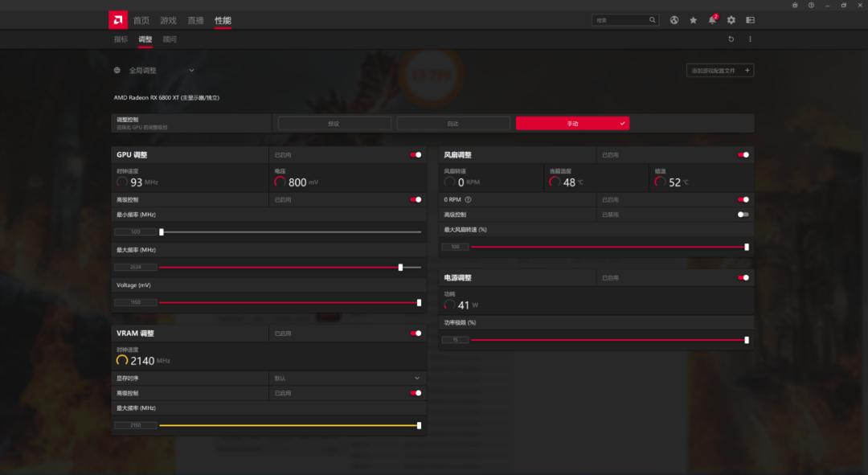Click 添加游戏配置文件 button
Viewport: 868px width, 475px height.
[x=719, y=71]
